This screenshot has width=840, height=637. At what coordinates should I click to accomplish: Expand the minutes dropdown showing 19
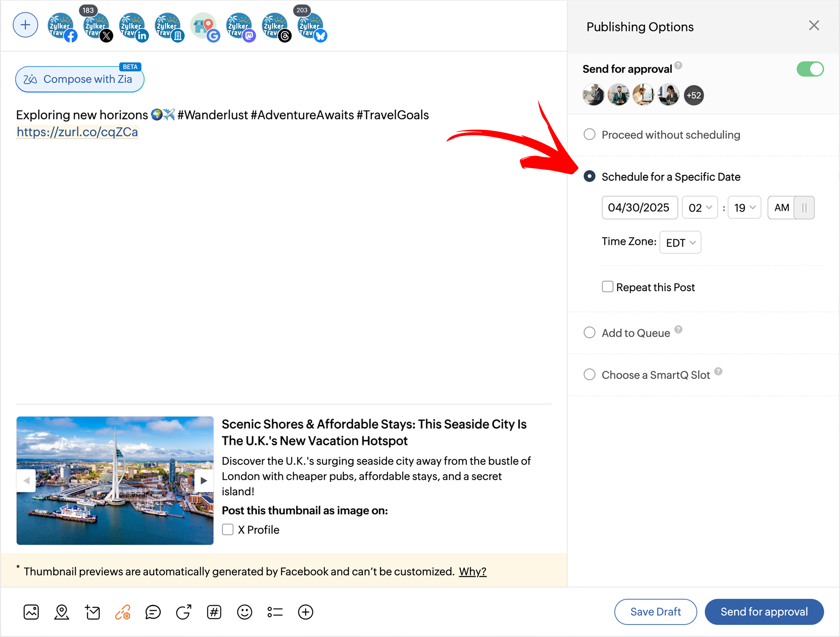click(744, 208)
